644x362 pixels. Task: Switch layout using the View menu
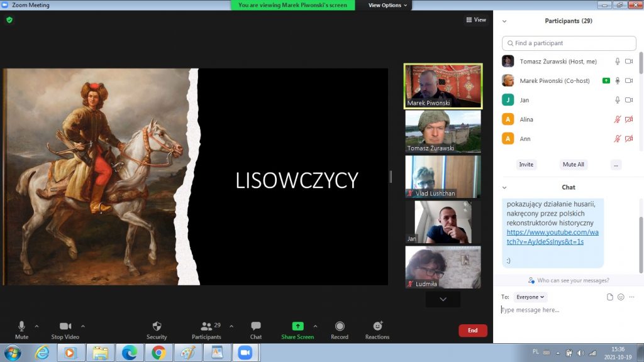tap(476, 20)
